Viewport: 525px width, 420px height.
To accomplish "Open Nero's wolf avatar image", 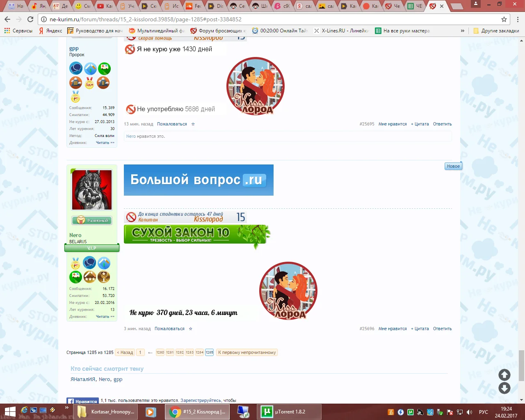I will point(92,190).
